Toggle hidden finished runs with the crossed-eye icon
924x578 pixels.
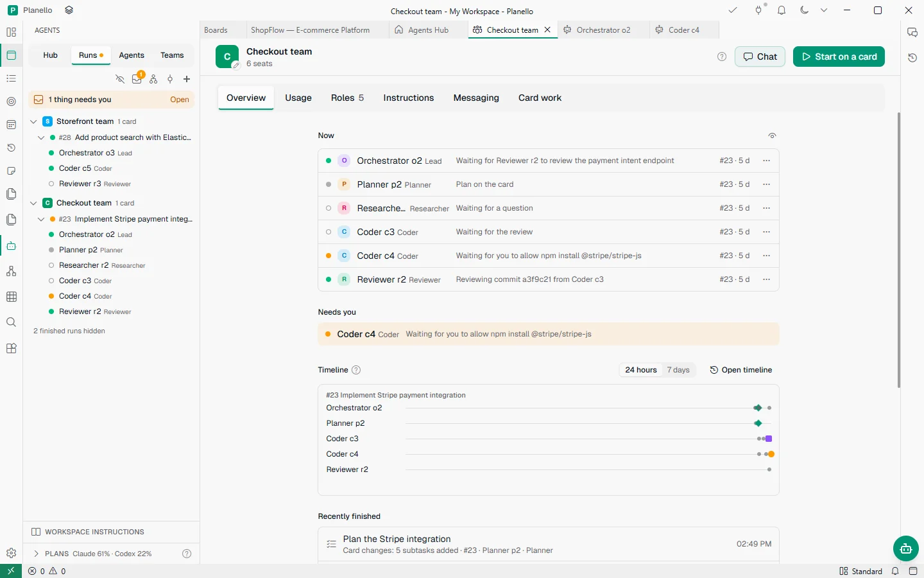tap(120, 79)
